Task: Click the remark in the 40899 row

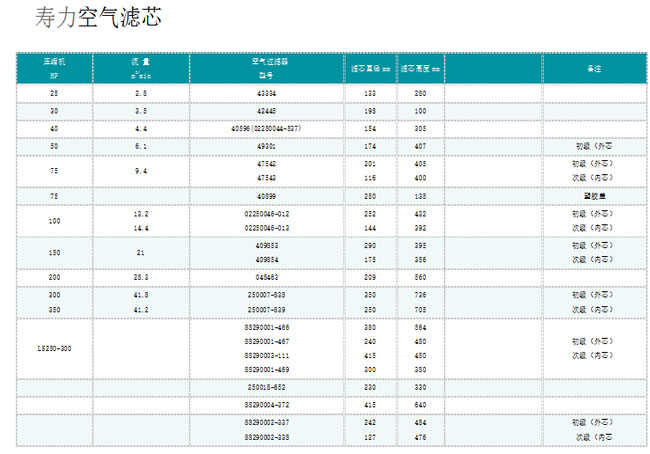Action: point(594,196)
